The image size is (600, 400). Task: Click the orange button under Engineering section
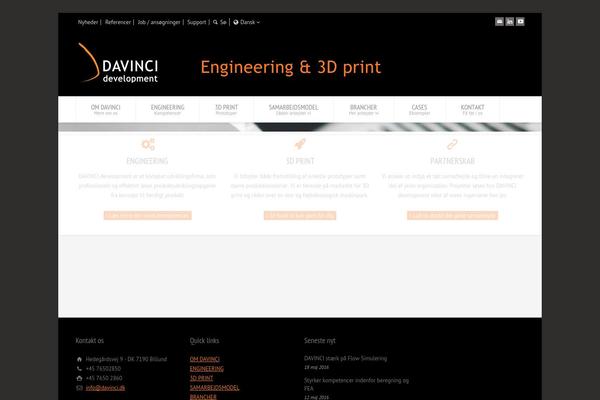pyautogui.click(x=148, y=216)
